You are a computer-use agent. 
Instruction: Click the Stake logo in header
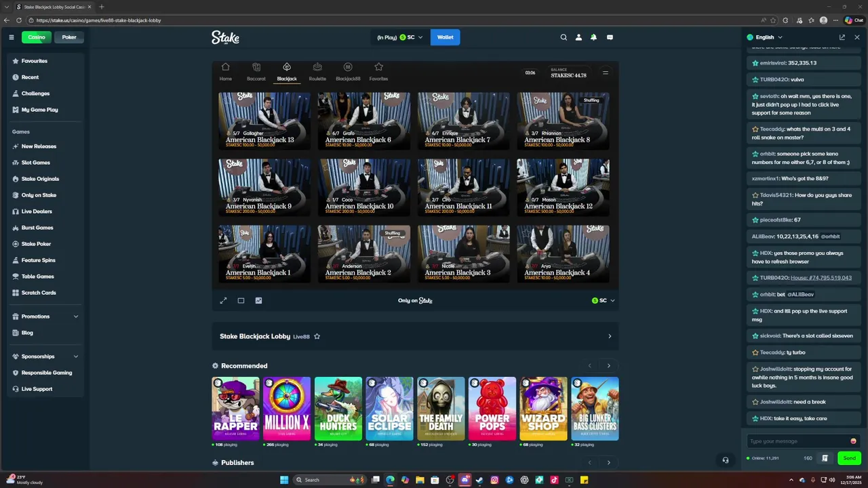point(225,37)
